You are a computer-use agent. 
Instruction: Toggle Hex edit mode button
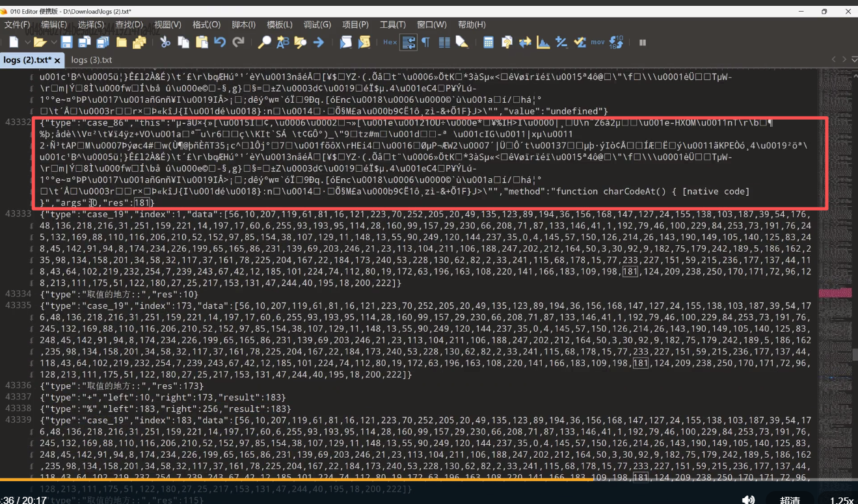coord(390,42)
